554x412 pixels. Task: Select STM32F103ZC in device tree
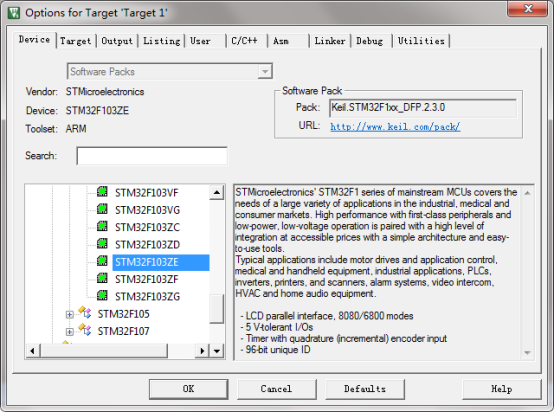(147, 228)
